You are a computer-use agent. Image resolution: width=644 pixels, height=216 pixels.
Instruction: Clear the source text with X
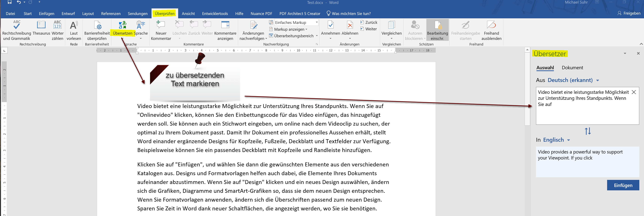[x=634, y=92]
